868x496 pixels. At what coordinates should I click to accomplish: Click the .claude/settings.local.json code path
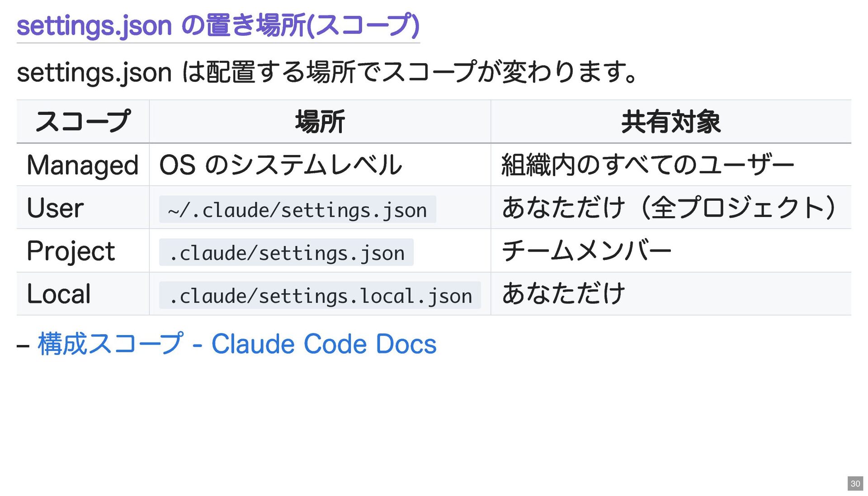click(x=320, y=296)
